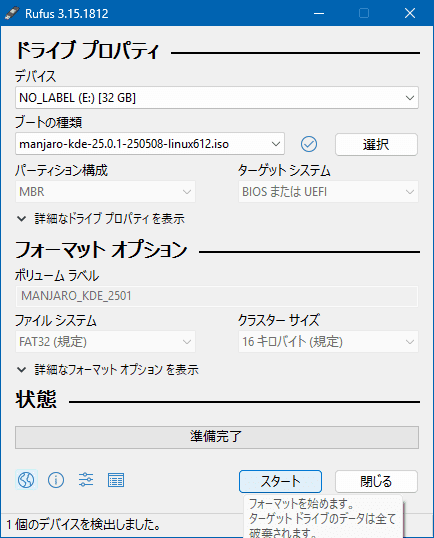Click the 選択 button to choose an ISO

click(x=376, y=144)
